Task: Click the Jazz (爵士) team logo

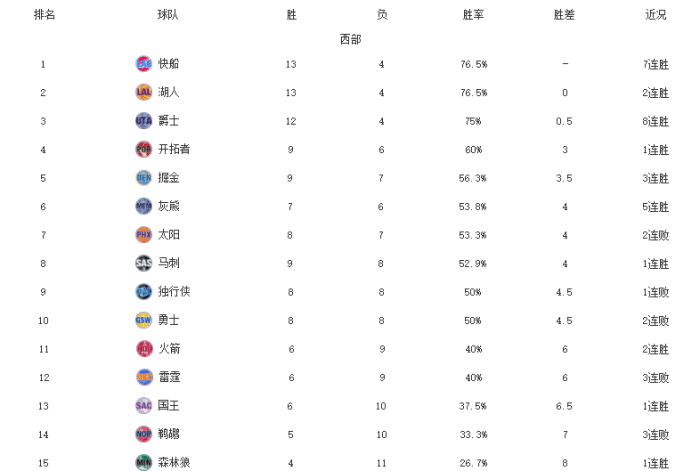Action: (144, 121)
